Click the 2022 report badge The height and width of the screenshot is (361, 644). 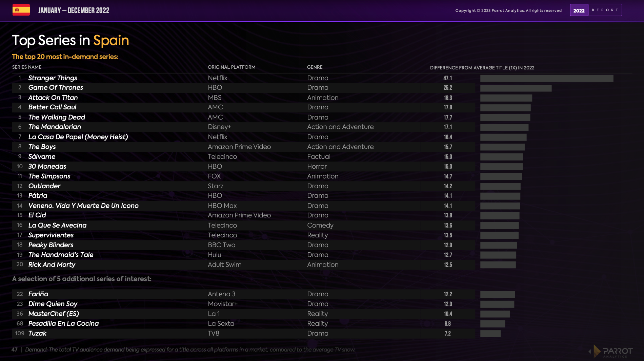(596, 10)
